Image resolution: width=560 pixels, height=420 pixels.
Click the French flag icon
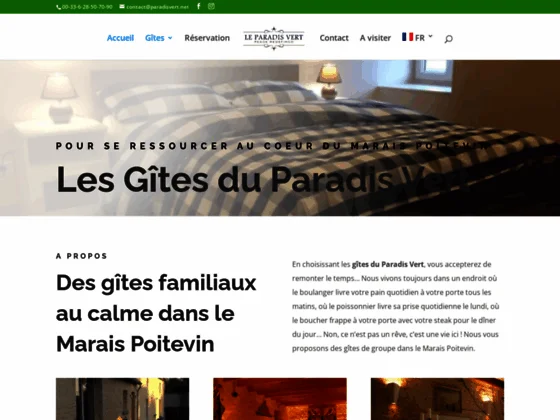pyautogui.click(x=408, y=37)
